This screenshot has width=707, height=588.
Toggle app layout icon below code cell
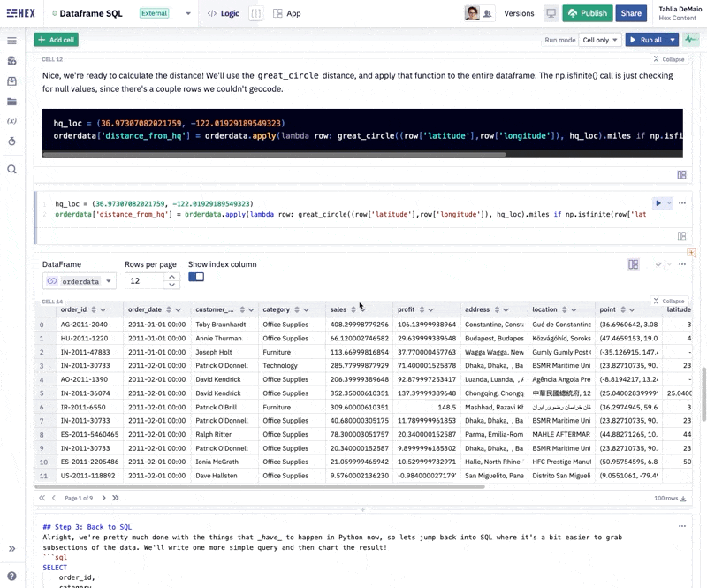pos(681,236)
